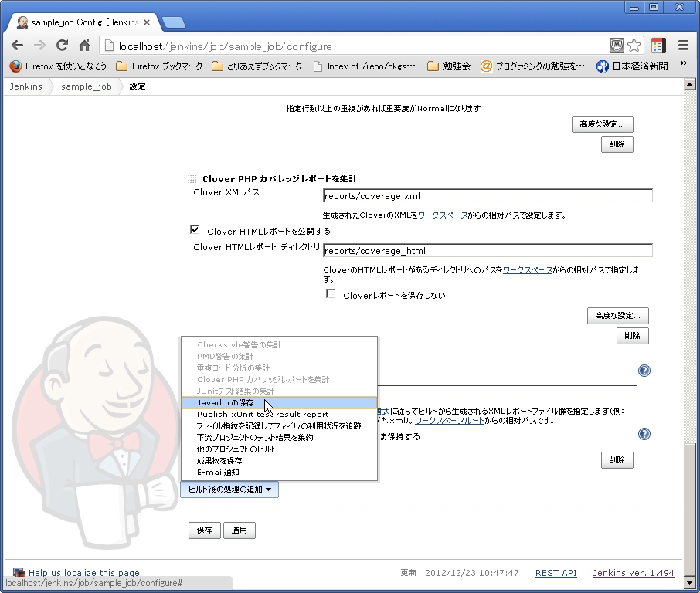
Task: Open the Index of /repo/pkgs bookmark
Action: (x=365, y=66)
